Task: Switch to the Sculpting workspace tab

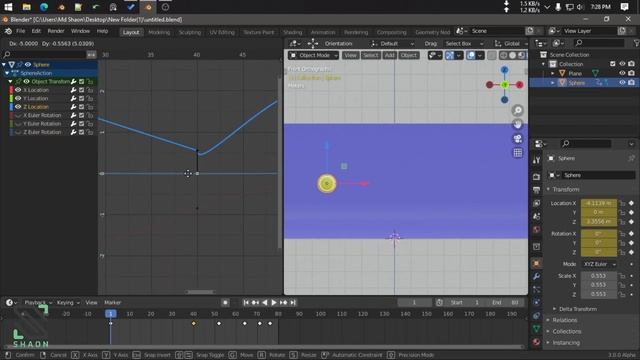Action: click(190, 32)
